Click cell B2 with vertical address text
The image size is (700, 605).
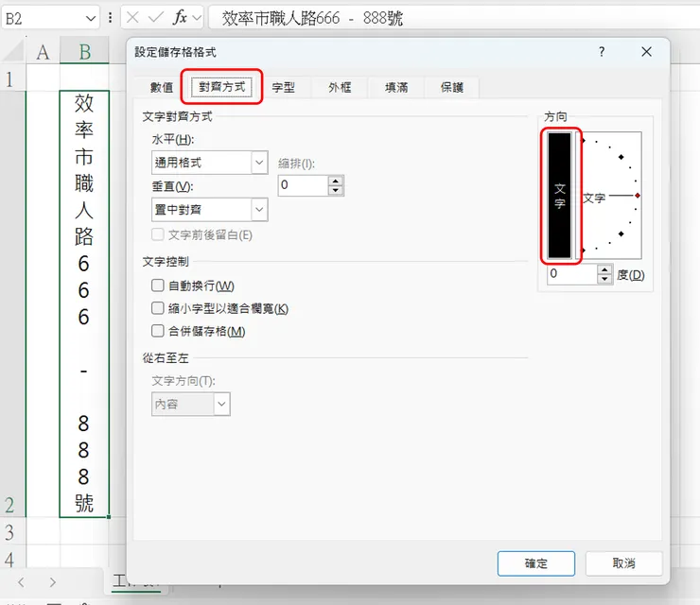84,303
